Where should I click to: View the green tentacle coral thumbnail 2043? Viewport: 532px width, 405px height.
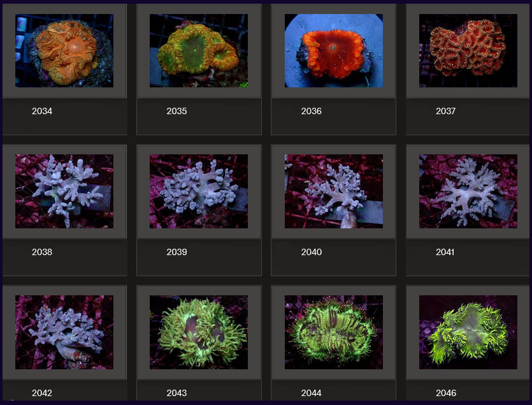click(x=199, y=332)
